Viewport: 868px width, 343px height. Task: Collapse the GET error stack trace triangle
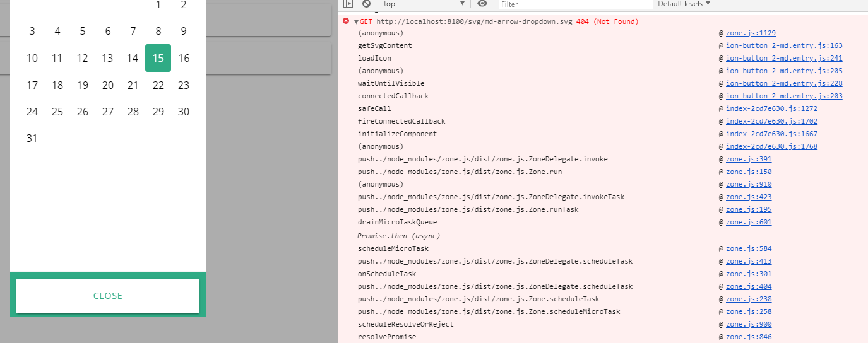tap(356, 21)
